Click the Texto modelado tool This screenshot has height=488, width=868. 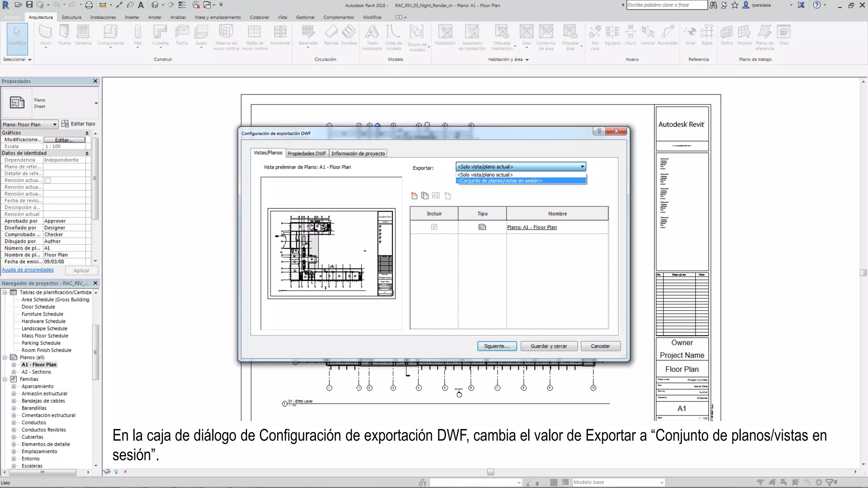372,37
